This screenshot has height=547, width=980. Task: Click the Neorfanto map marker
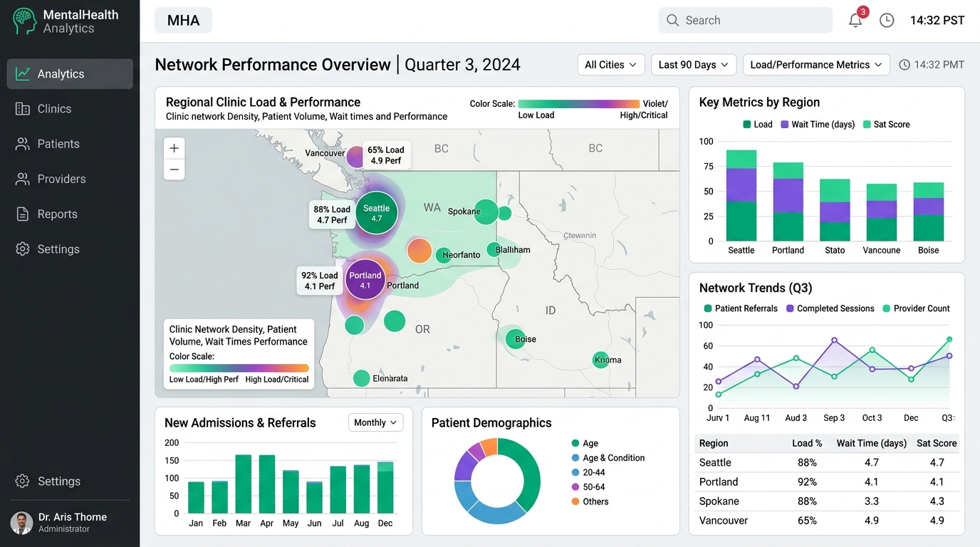click(x=444, y=255)
